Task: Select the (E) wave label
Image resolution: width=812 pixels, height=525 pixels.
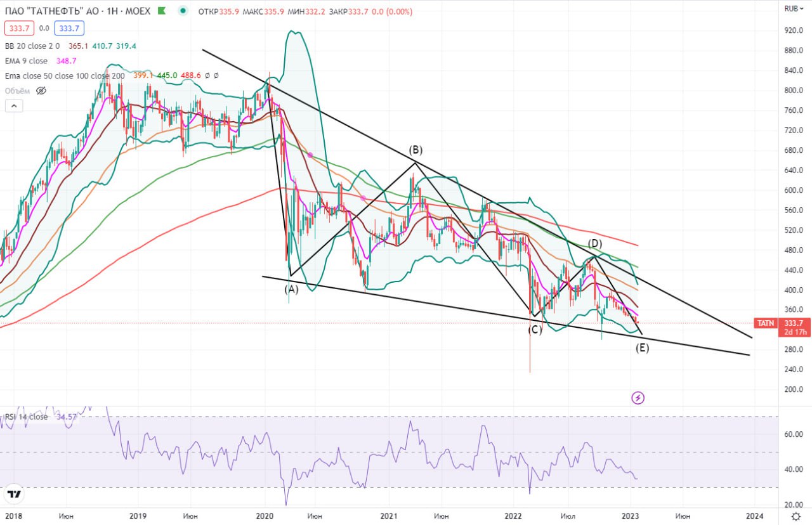Action: coord(642,347)
